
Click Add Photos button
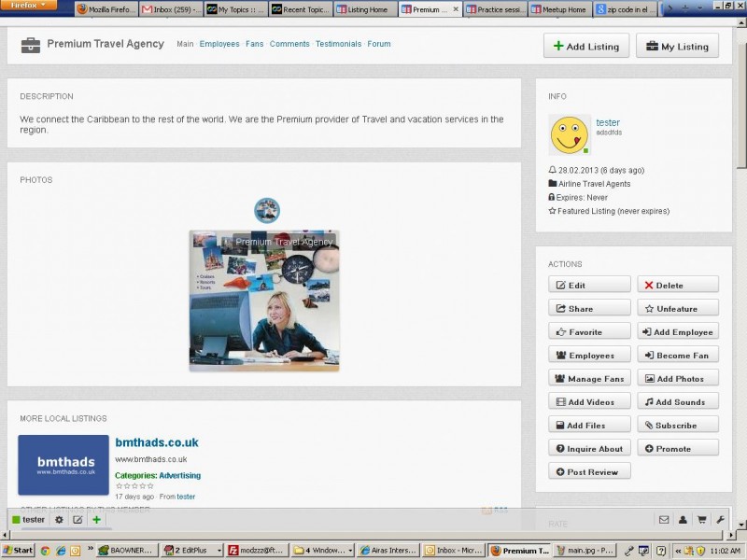coord(678,378)
